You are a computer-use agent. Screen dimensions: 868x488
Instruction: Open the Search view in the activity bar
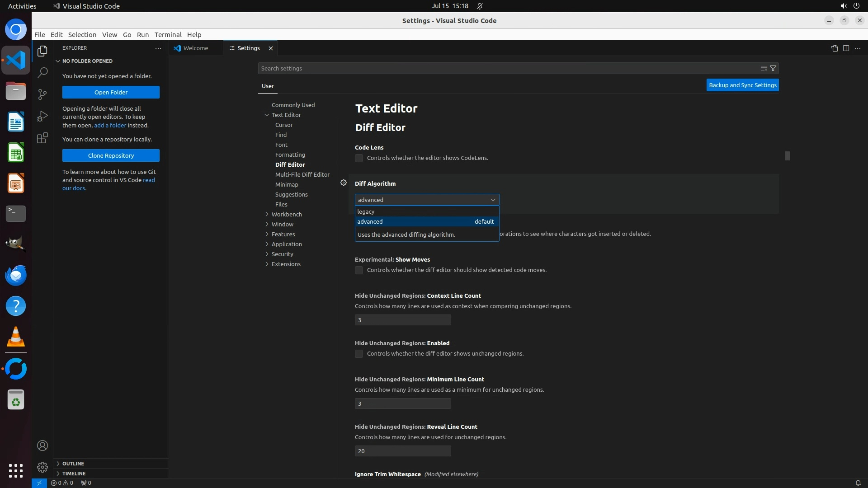pos(42,72)
